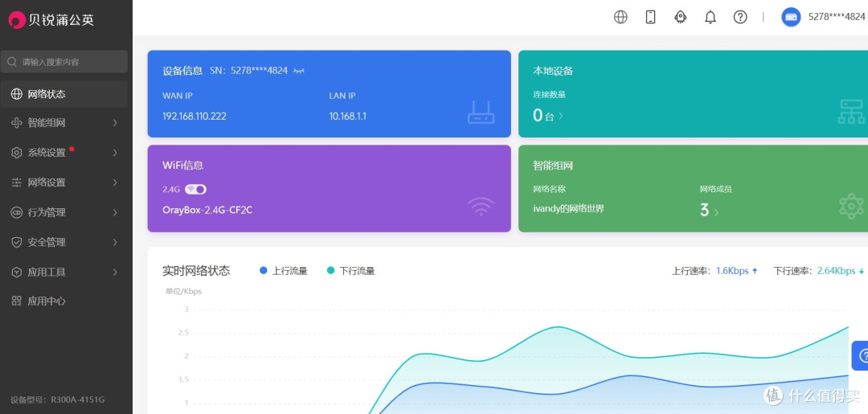The width and height of the screenshot is (868, 414).
Task: Click the SSID OrayBox-2.4G-CF2C
Action: [207, 211]
